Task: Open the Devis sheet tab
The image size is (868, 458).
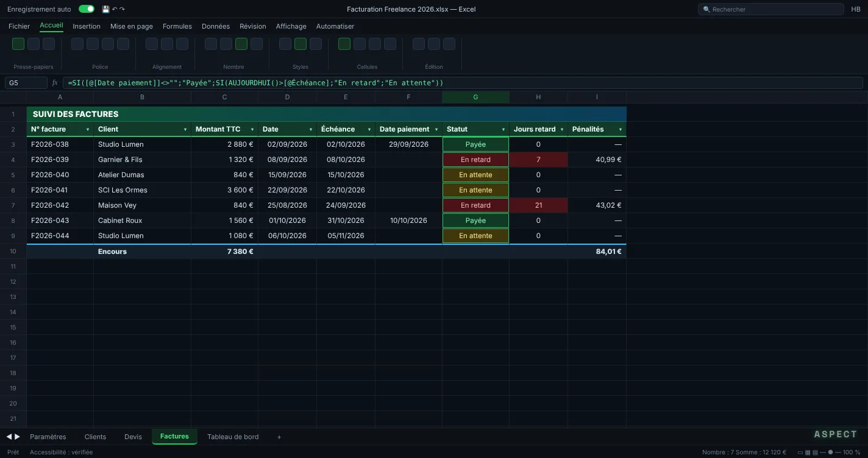Action: [x=133, y=437]
